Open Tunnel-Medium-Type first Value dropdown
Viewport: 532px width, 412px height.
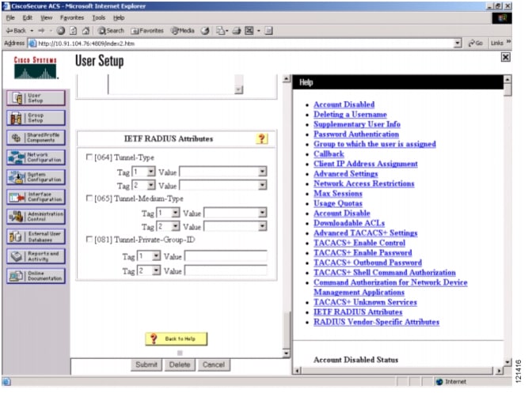tap(235, 213)
